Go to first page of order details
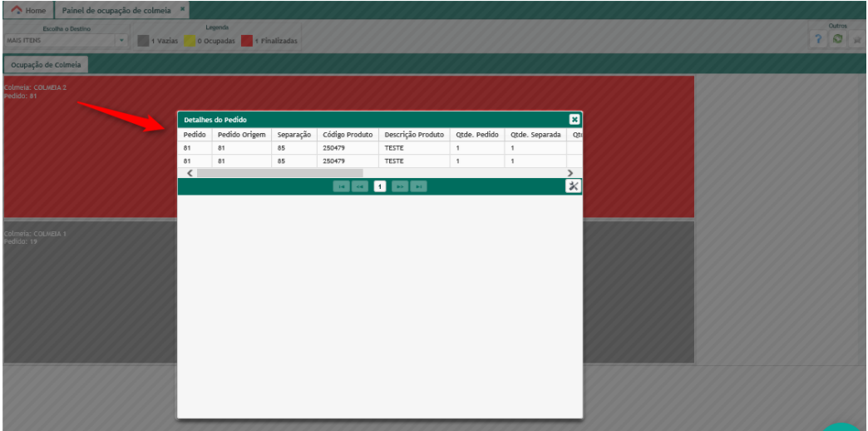Screen dimensions: 868x431 (342, 186)
